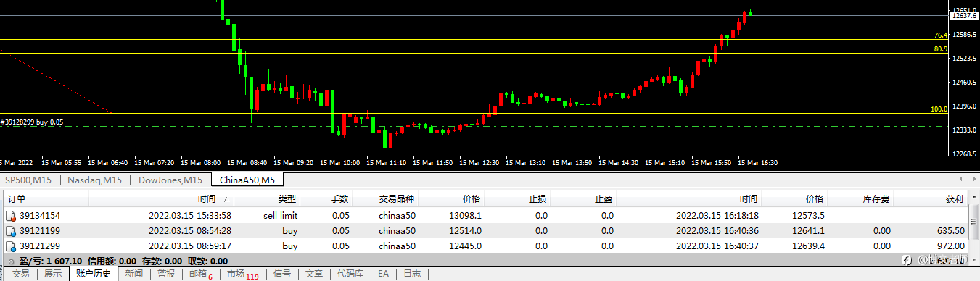This screenshot has width=980, height=281.
Task: Click profit value 972.00
Action: 950,247
